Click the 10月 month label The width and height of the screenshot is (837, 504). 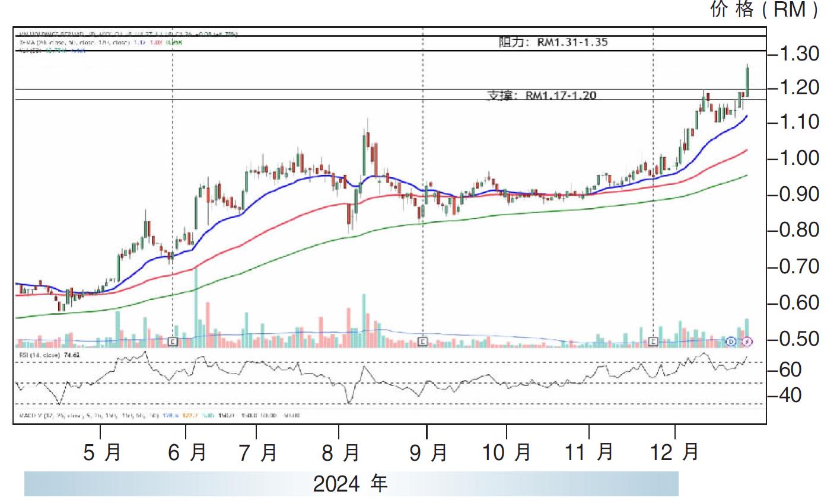(x=507, y=453)
